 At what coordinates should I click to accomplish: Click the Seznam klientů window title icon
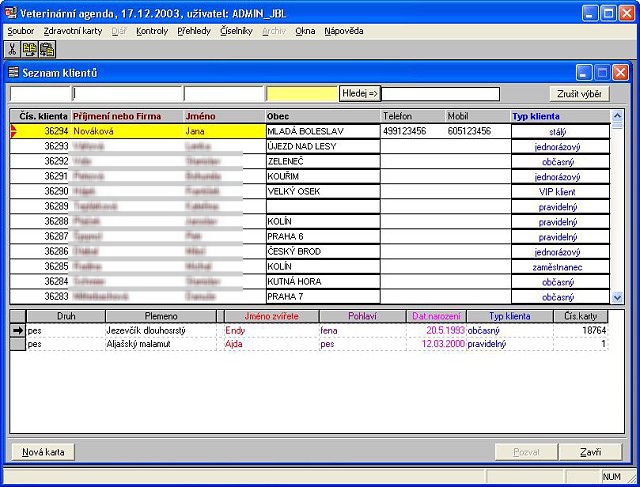13,73
